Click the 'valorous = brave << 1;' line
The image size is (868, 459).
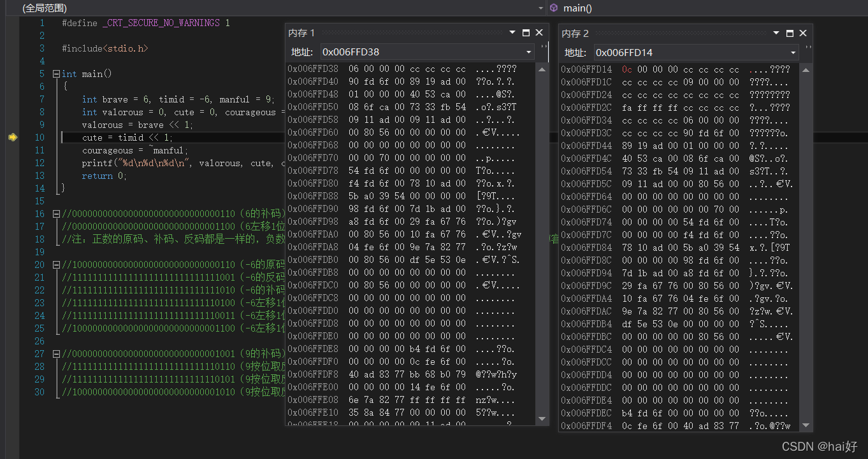click(137, 125)
